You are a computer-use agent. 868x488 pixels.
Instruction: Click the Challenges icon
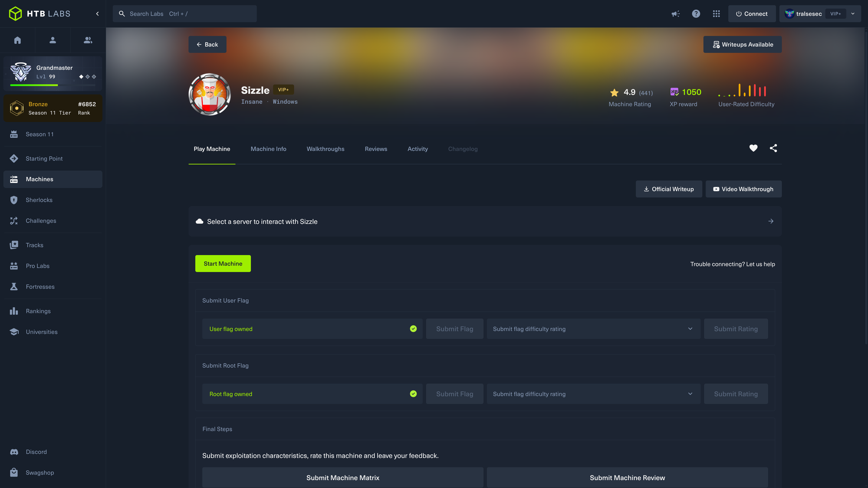coord(14,221)
